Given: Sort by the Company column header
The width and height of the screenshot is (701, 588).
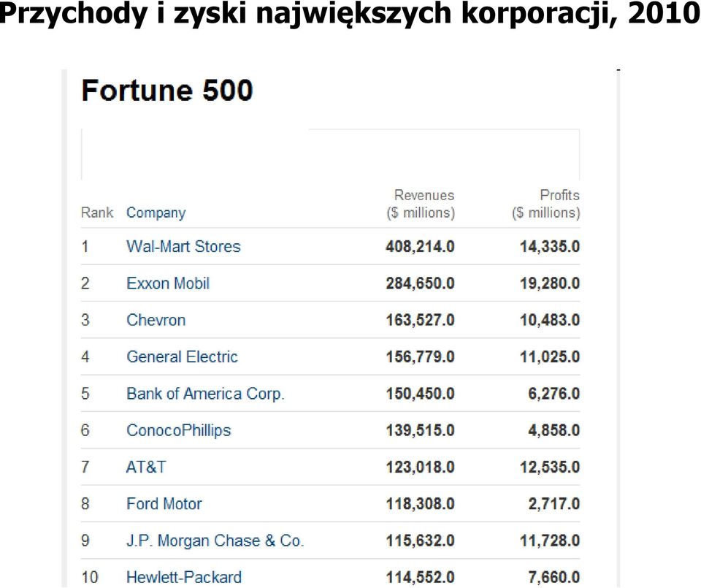Looking at the screenshot, I should click(x=156, y=213).
